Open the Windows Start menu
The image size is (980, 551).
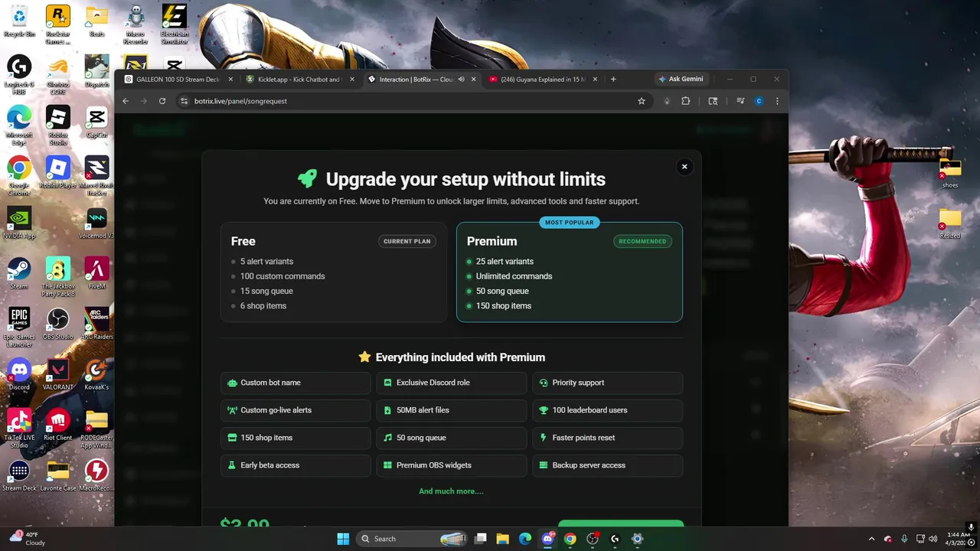click(x=343, y=539)
